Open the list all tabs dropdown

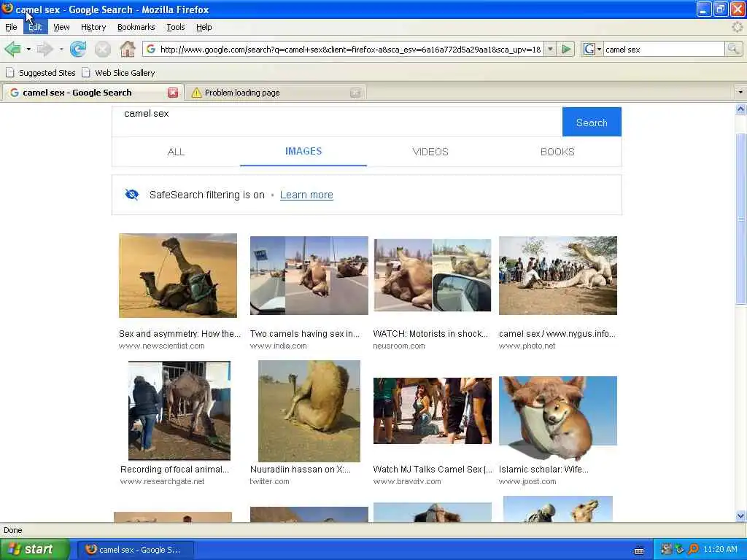click(740, 92)
